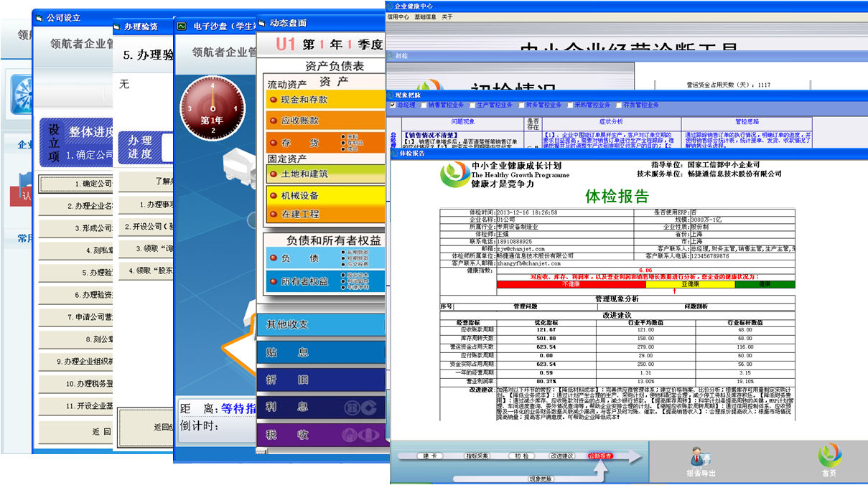Click the 指标采集 step button
Viewport: 868px width, 485px height.
pos(477,456)
